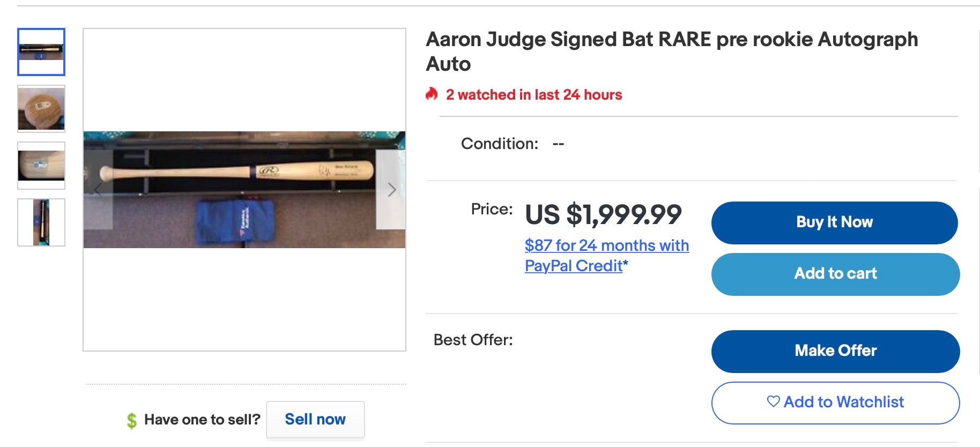Click the next image arrow
980x447 pixels.
click(391, 190)
